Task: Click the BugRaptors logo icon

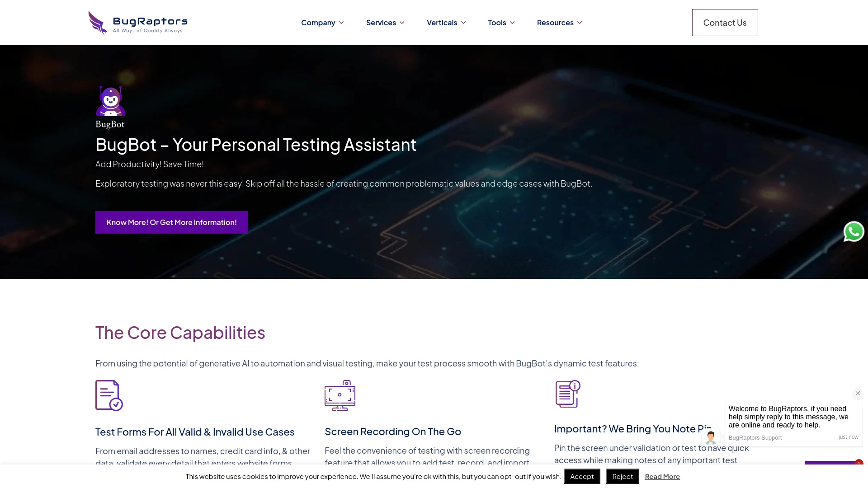Action: [97, 23]
